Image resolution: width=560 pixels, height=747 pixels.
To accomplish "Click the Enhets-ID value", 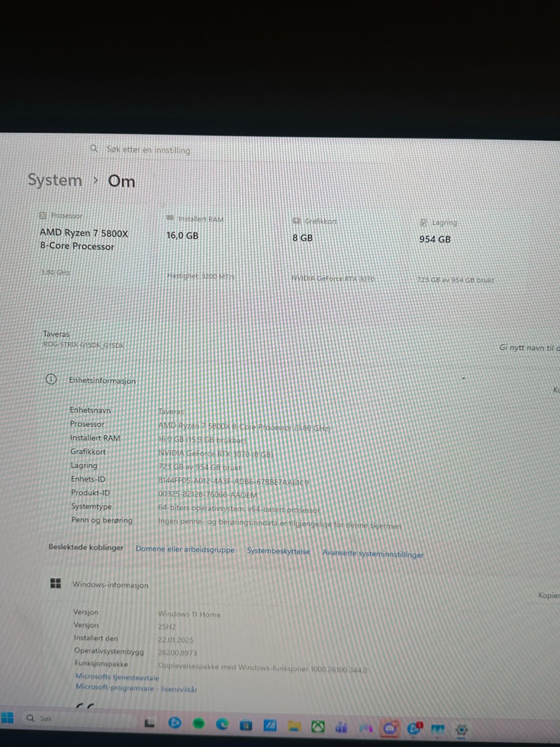I will tap(233, 482).
